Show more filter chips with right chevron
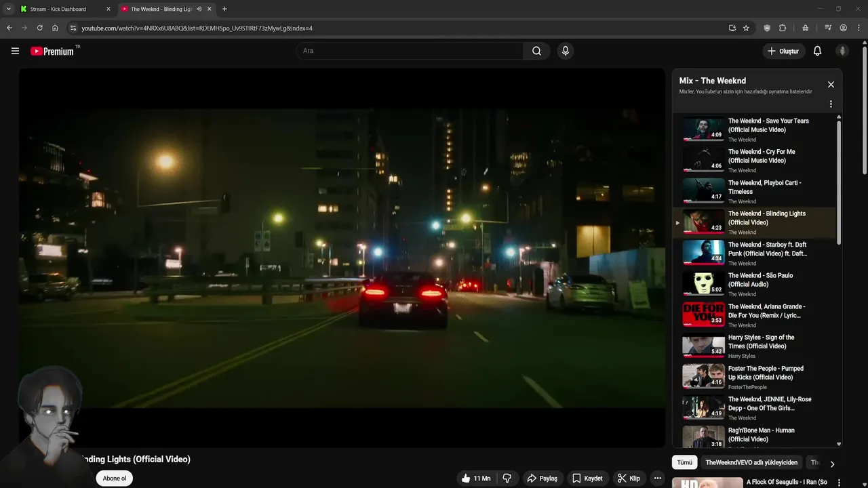Screen dimensions: 868x488 (832, 464)
